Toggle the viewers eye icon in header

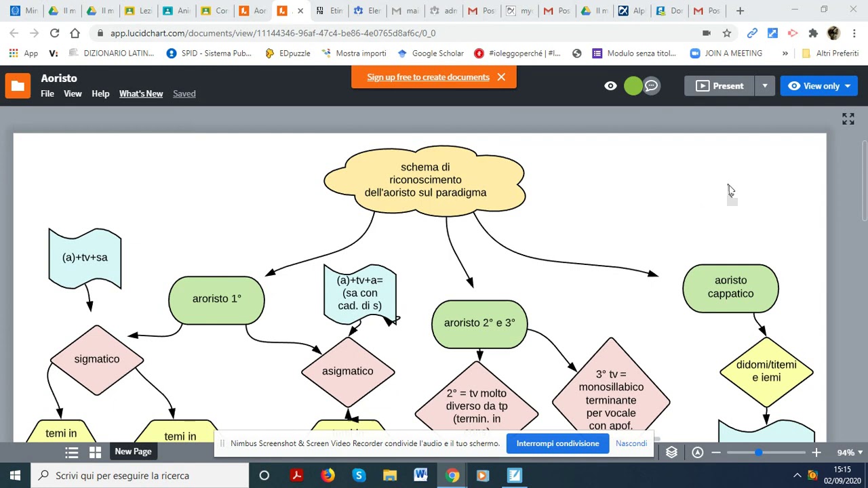(610, 86)
